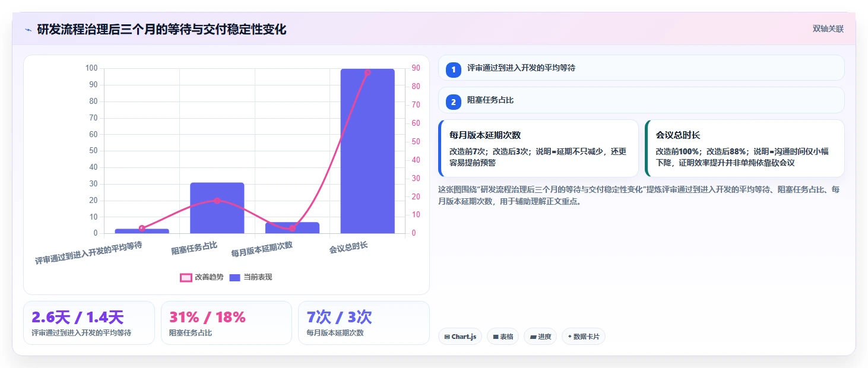Open the 每月版本延期次数 detail card
The width and height of the screenshot is (868, 368).
(538, 148)
